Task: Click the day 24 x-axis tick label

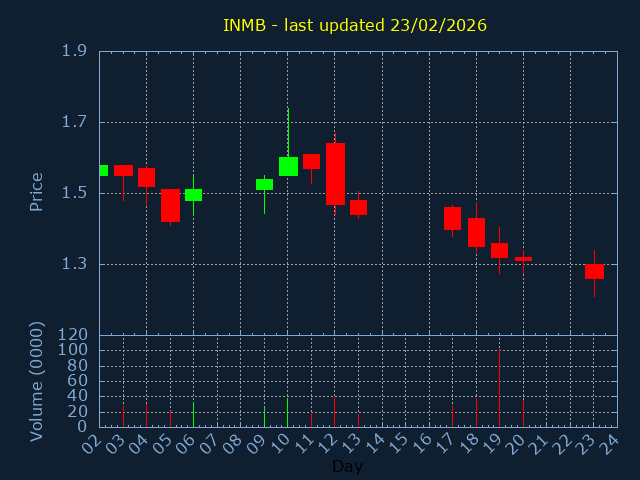Action: tap(608, 443)
